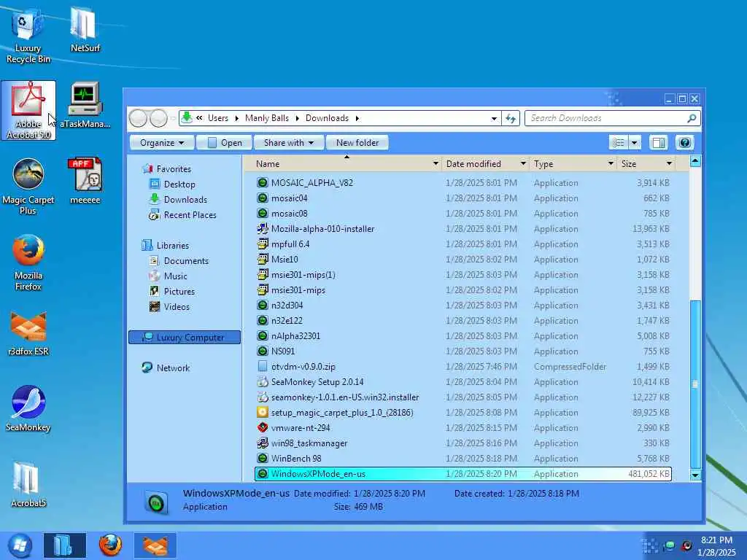
Task: Click the Open toolbar button
Action: (224, 142)
